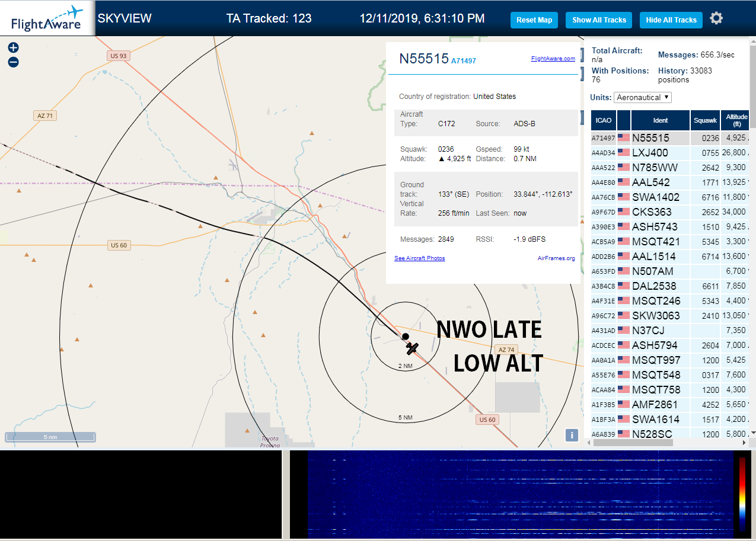Click the 2 NM range ring label
The image size is (756, 541).
point(405,366)
